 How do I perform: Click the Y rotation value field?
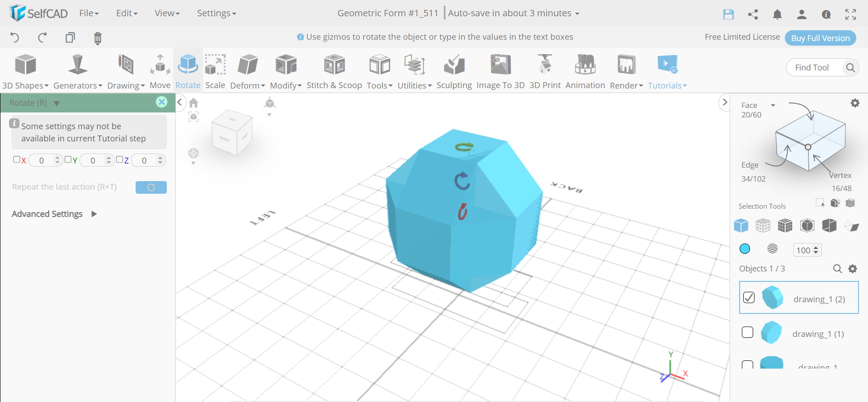point(97,160)
